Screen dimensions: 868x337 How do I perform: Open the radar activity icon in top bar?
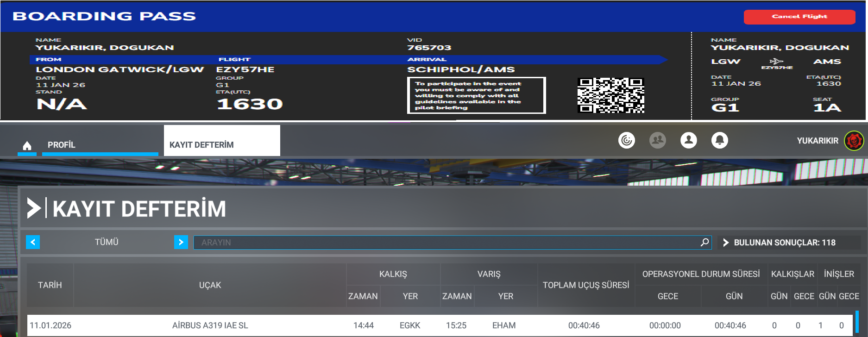(x=627, y=140)
